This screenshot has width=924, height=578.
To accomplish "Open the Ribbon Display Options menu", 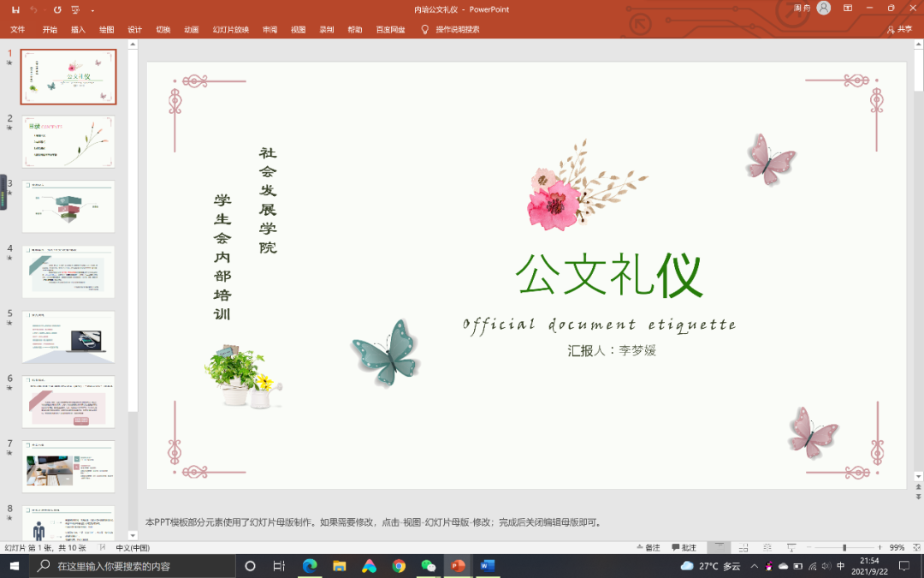I will (848, 9).
